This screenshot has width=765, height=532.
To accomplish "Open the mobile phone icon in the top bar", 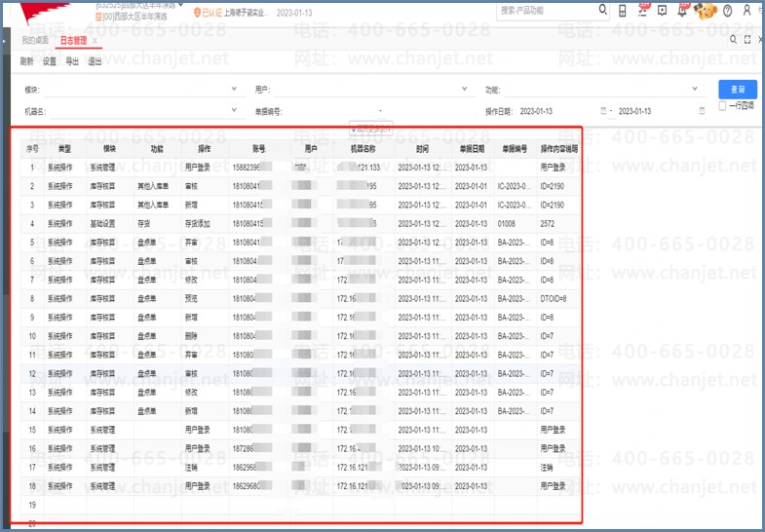I will (622, 11).
